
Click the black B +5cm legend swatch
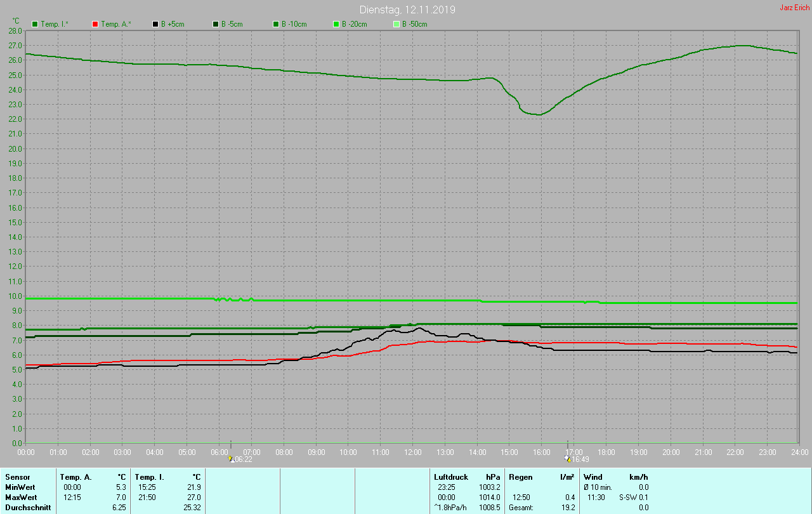[x=155, y=24]
